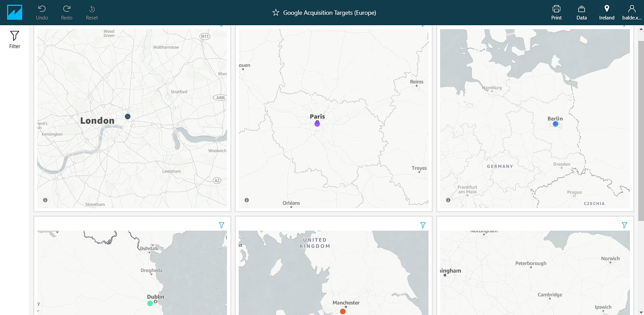Click the 'Ipswich' map label
The image size is (644, 315).
tap(603, 307)
